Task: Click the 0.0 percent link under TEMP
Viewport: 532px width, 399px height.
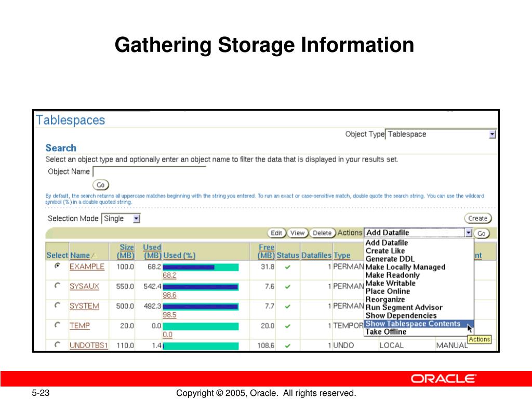Action: 168,334
